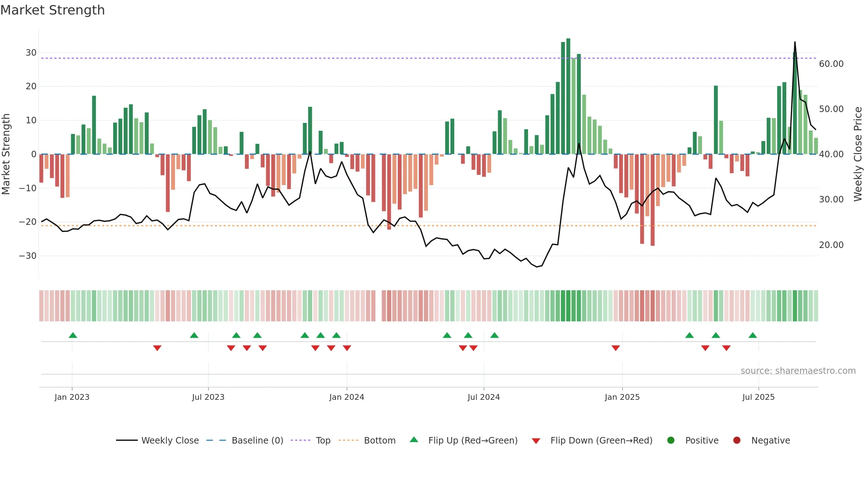Click the Jul 2023 x-axis label
The height and width of the screenshot is (488, 868).
208,397
